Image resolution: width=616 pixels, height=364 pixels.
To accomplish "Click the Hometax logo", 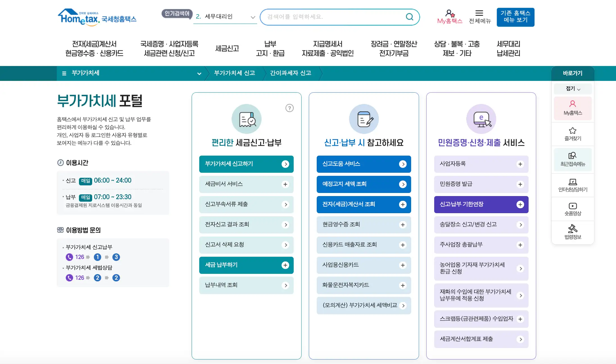I will (97, 17).
